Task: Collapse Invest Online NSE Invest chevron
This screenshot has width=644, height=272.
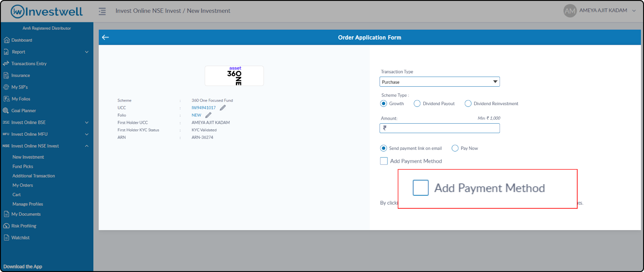Action: click(87, 146)
